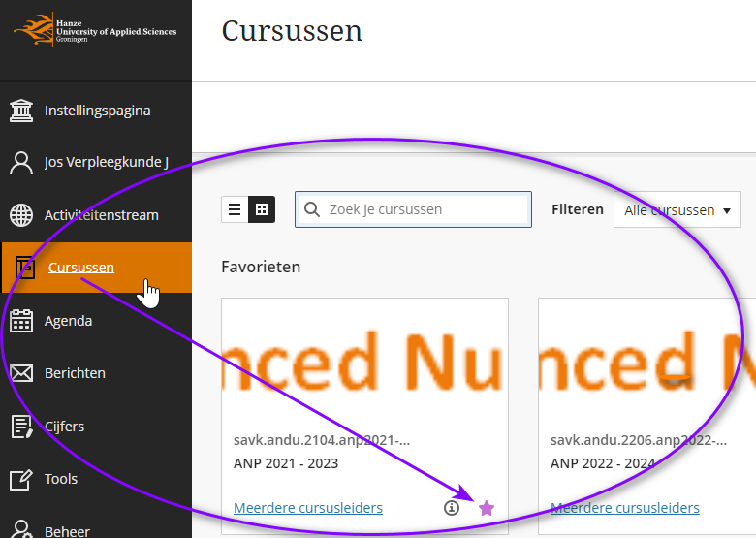The width and height of the screenshot is (756, 538).
Task: Open the Cijfers gradebook icon
Action: (x=21, y=427)
